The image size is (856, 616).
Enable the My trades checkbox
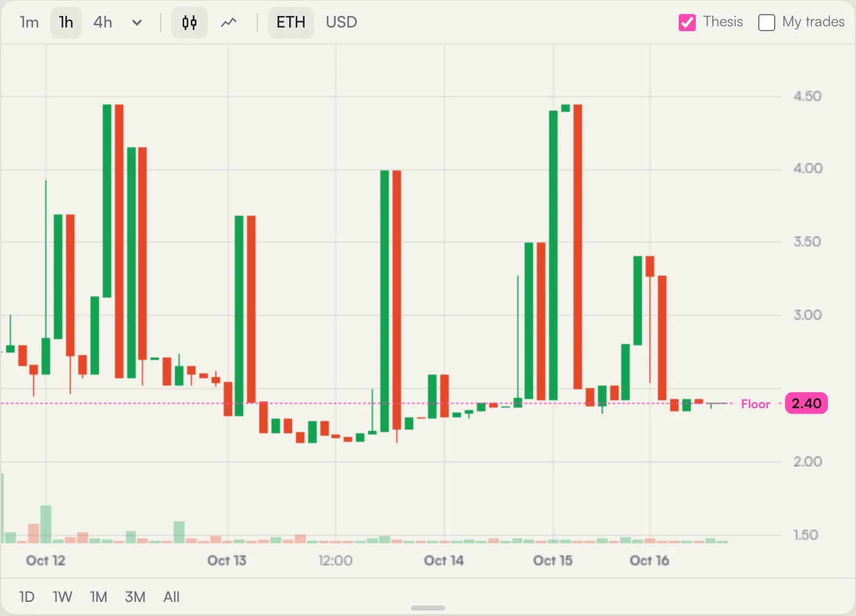[x=767, y=23]
